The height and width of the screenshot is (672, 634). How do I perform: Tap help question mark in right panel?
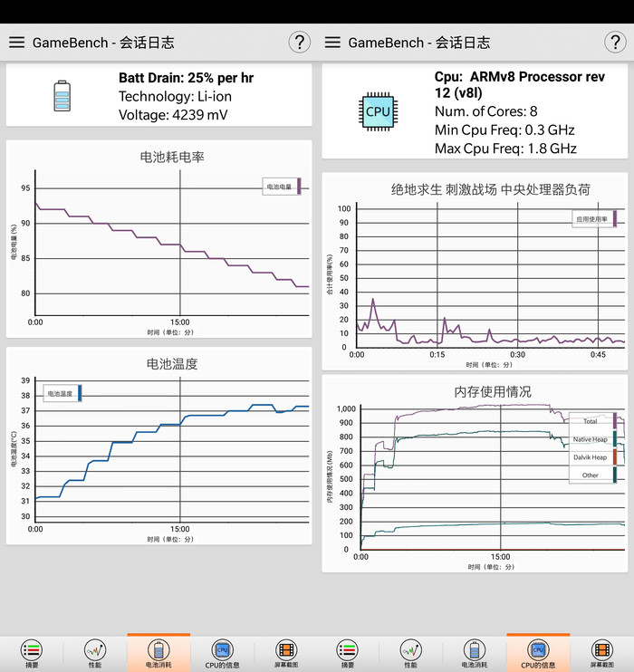pyautogui.click(x=615, y=42)
